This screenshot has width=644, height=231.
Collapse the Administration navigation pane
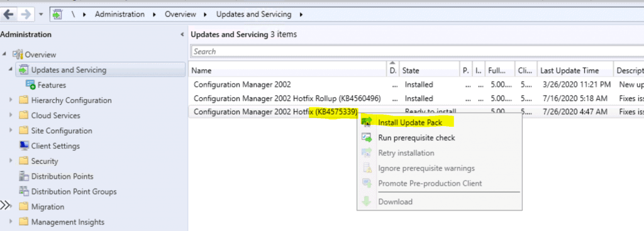182,35
